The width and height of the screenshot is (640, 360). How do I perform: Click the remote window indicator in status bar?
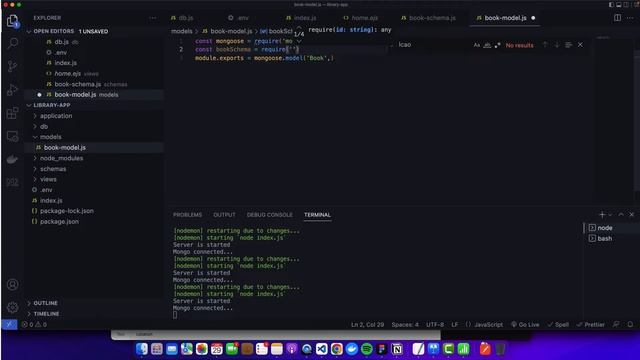[x=9, y=324]
